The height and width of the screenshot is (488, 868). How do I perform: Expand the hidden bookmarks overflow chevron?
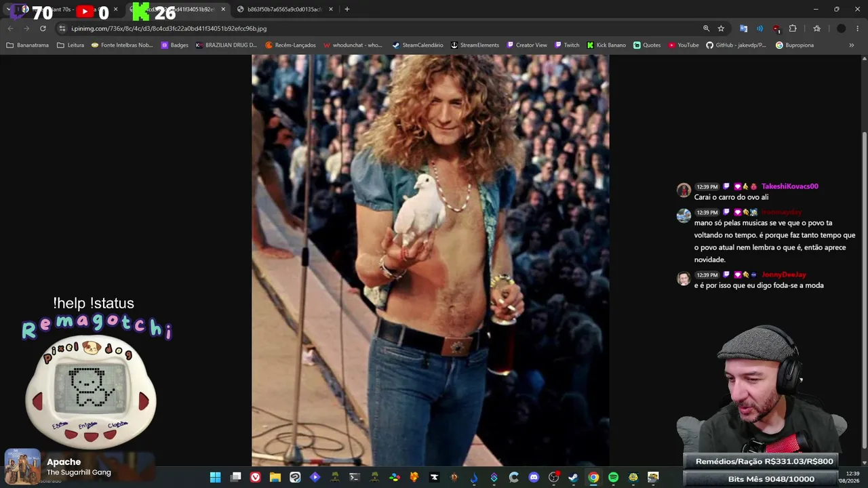click(x=852, y=45)
